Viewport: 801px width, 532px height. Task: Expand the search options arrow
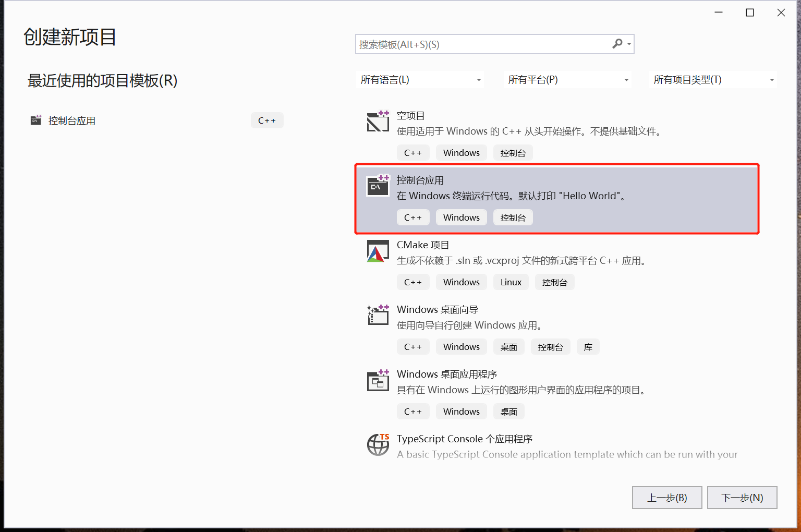point(629,44)
